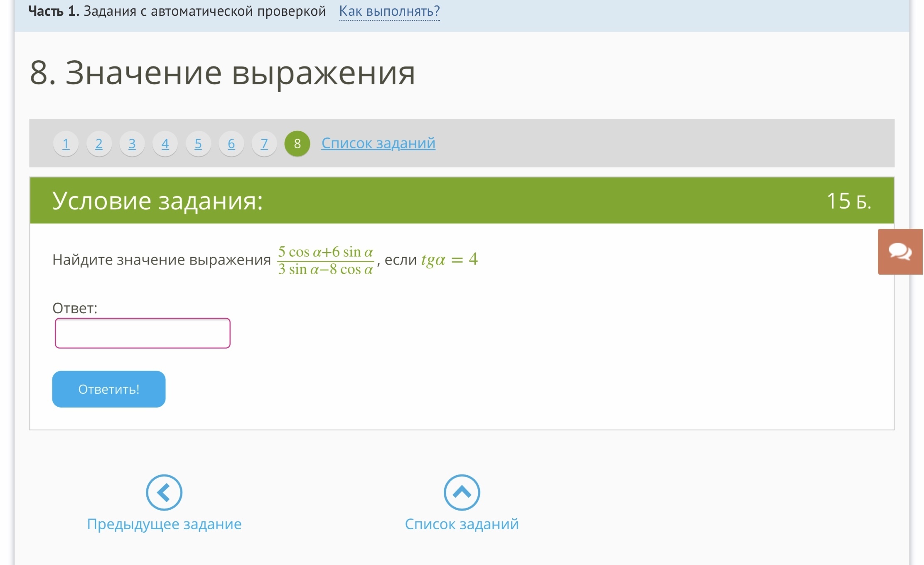Open 'Список заданий' link in gray navigation bar
Viewport: 924px width, 565px height.
378,143
